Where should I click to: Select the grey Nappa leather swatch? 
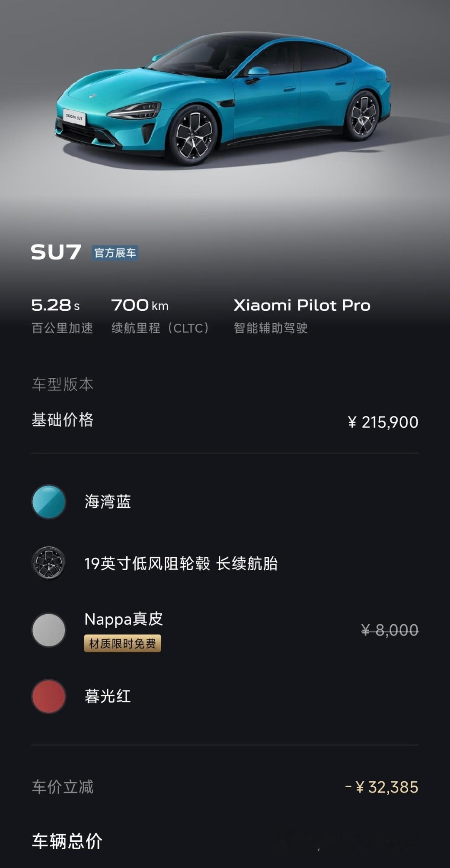49,630
